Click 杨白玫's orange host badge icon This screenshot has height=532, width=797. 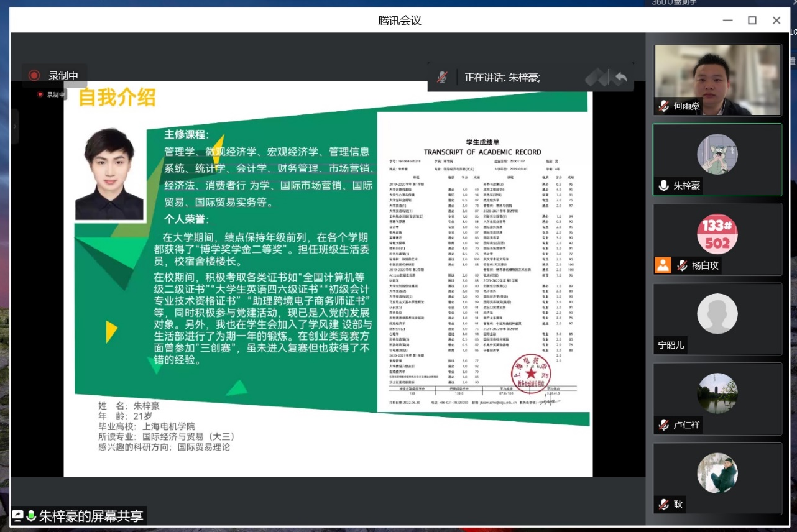click(x=663, y=265)
